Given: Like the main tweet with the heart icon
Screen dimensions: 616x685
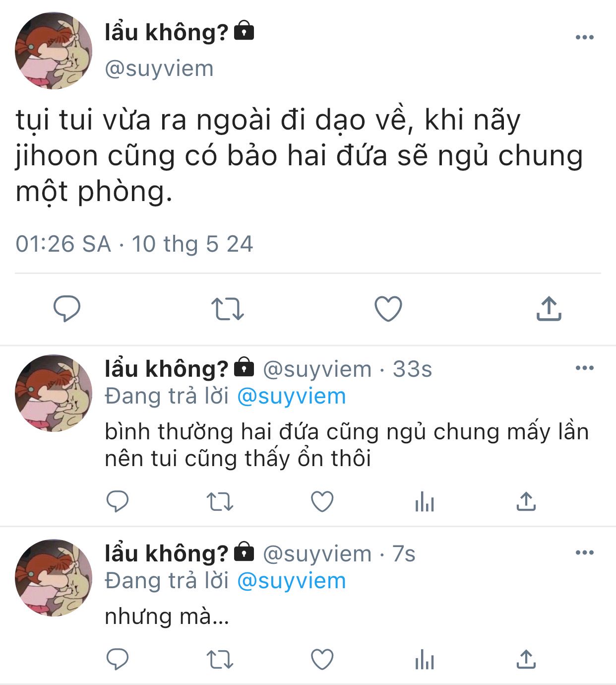Looking at the screenshot, I should (388, 309).
